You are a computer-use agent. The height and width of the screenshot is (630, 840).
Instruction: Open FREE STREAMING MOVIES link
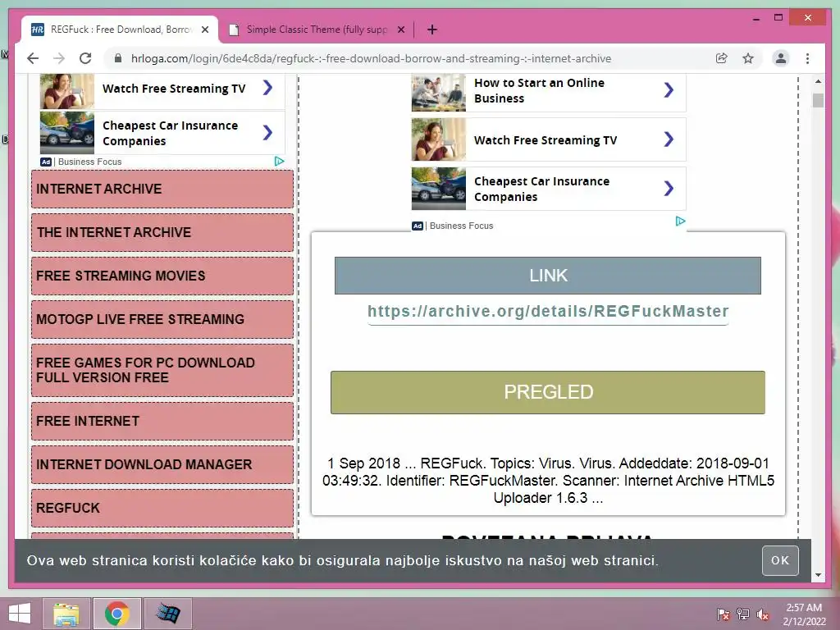pyautogui.click(x=162, y=276)
